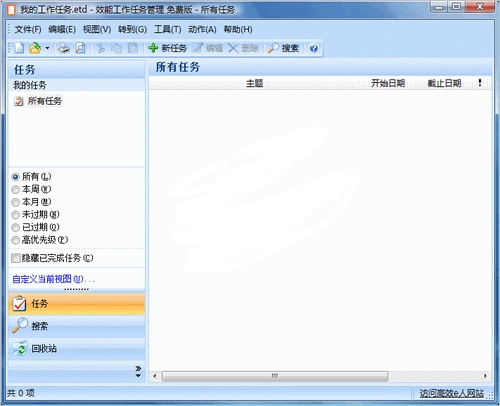Open the 工具(T) menu
Image resolution: width=500 pixels, height=406 pixels.
click(x=168, y=29)
